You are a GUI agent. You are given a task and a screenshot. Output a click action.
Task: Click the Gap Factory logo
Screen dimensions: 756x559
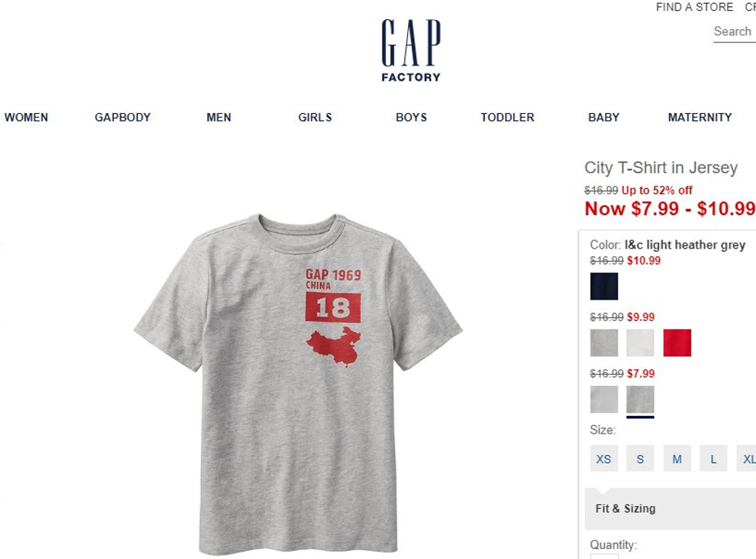411,51
